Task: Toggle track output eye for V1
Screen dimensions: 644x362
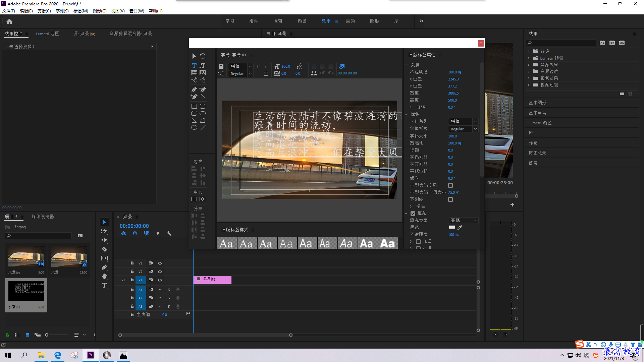Action: click(x=160, y=280)
